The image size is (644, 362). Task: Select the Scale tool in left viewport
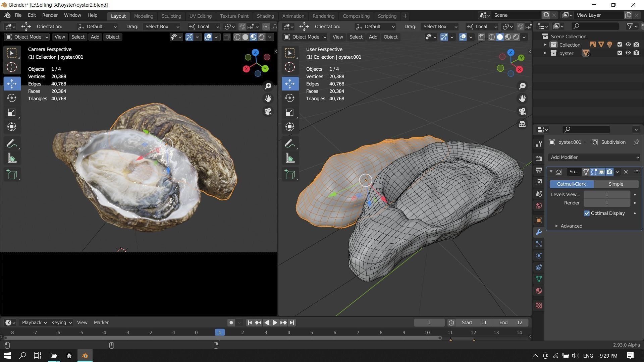[x=12, y=112]
